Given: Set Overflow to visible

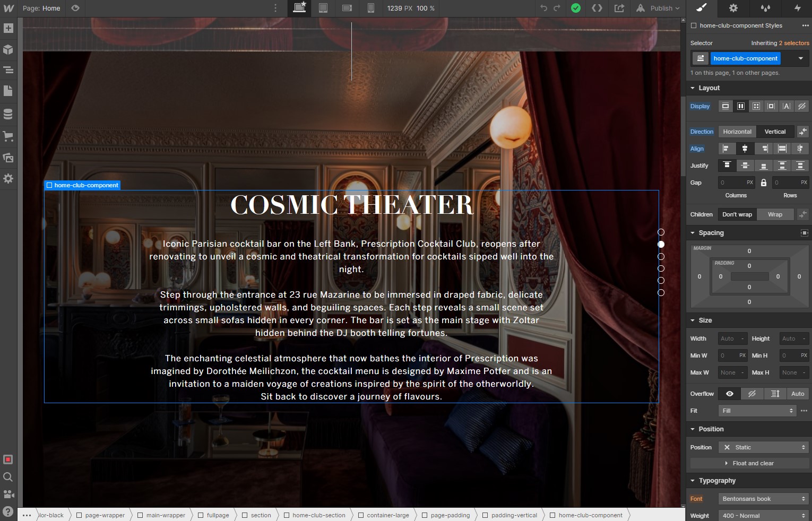Looking at the screenshot, I should click(730, 394).
